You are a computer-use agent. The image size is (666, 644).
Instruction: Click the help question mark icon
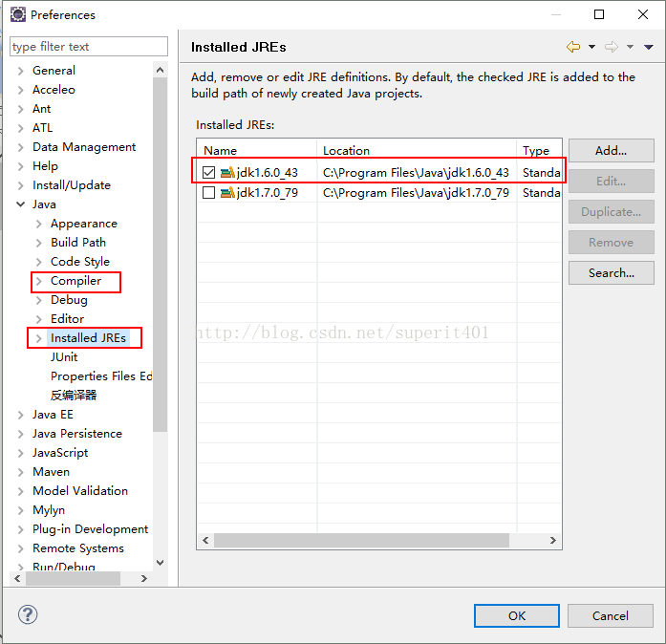(28, 614)
